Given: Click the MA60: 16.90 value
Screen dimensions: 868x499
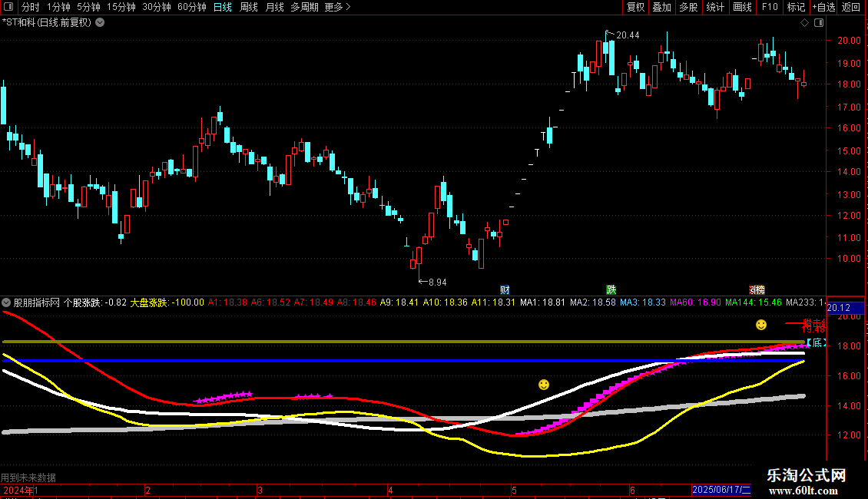Looking at the screenshot, I should pos(695,302).
